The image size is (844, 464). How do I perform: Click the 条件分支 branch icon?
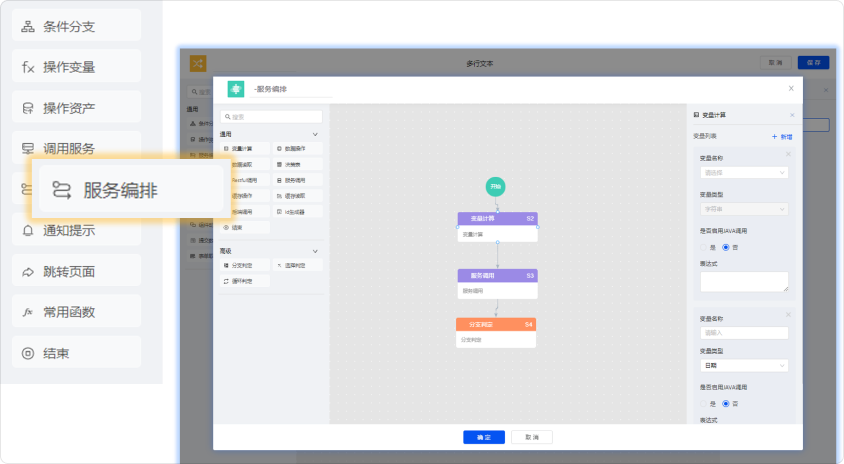coord(28,26)
